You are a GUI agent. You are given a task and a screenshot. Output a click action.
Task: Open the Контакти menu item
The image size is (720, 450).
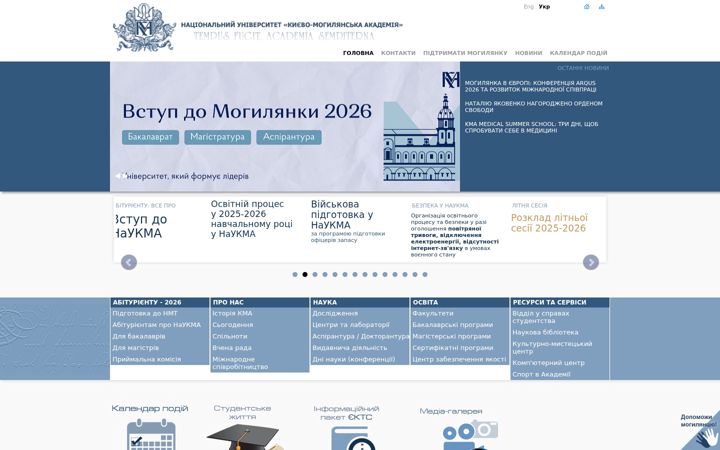click(398, 53)
